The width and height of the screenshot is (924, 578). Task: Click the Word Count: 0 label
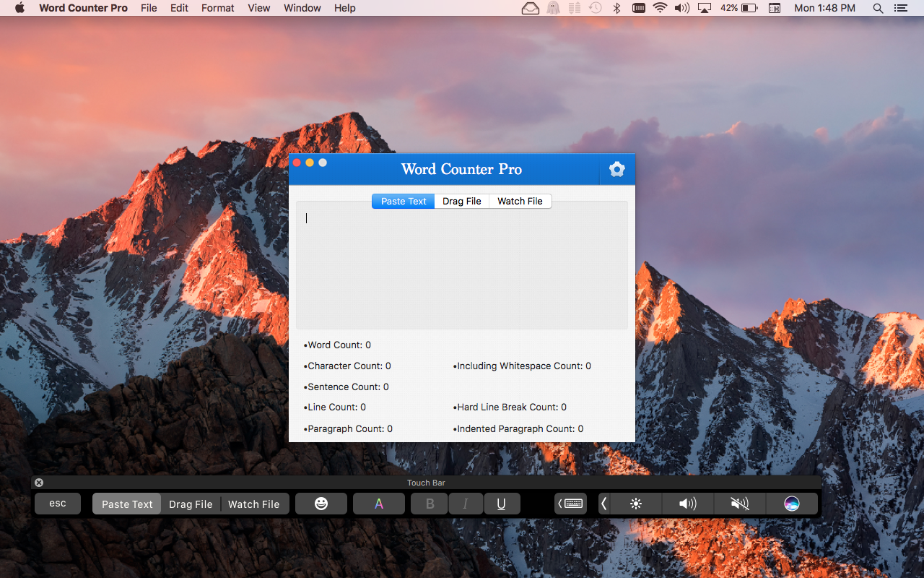(x=337, y=345)
